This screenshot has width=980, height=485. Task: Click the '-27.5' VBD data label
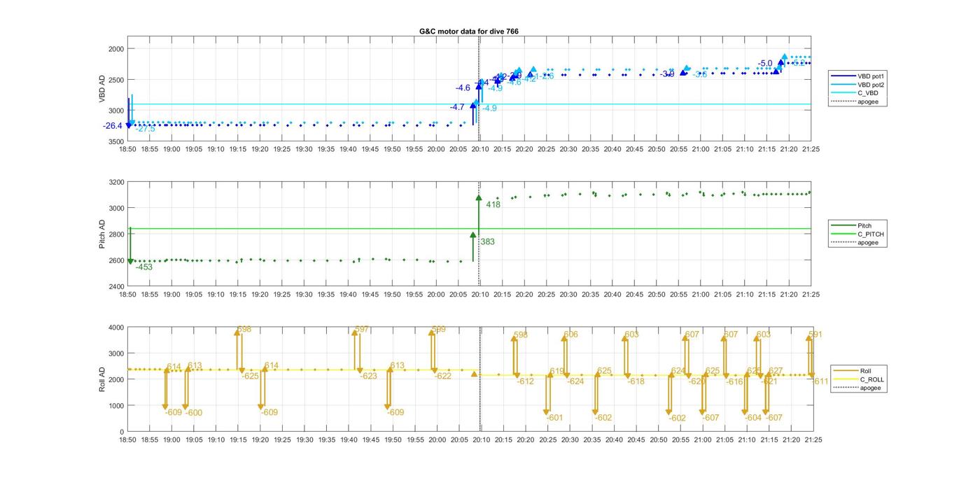tap(145, 129)
